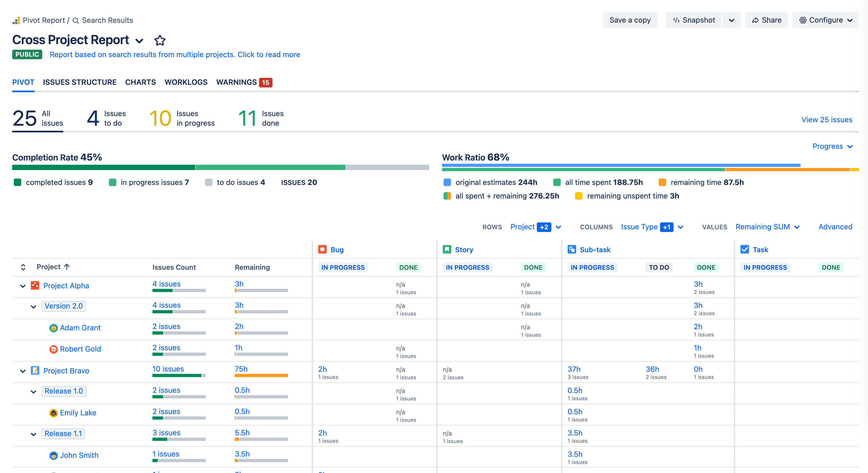The image size is (868, 473).
Task: Click the Pivot Report app icon in breadcrumb
Action: click(x=16, y=20)
